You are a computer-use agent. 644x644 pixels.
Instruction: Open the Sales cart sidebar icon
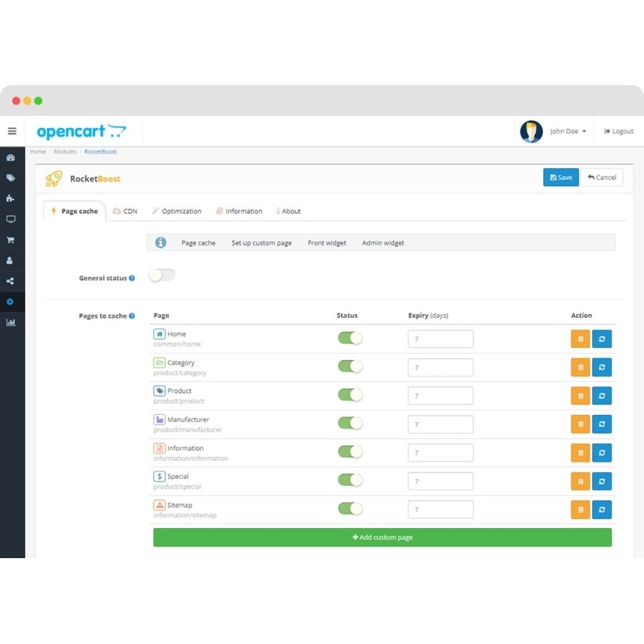coord(11,240)
